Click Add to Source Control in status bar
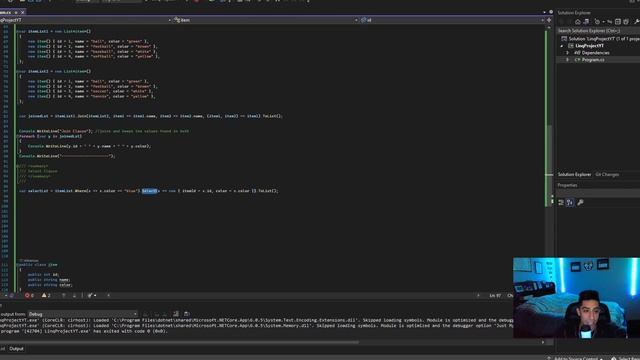The image size is (640, 360). [x=575, y=358]
